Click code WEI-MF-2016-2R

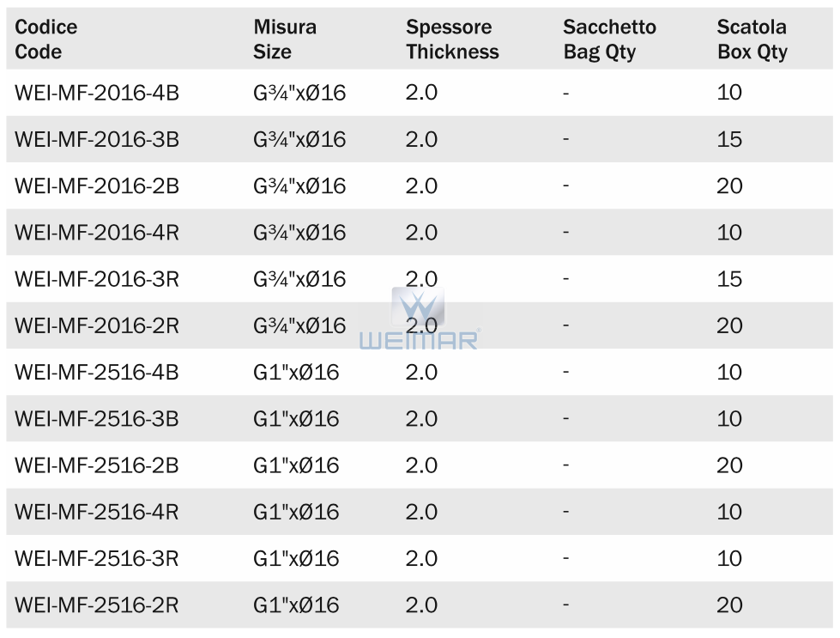click(97, 325)
